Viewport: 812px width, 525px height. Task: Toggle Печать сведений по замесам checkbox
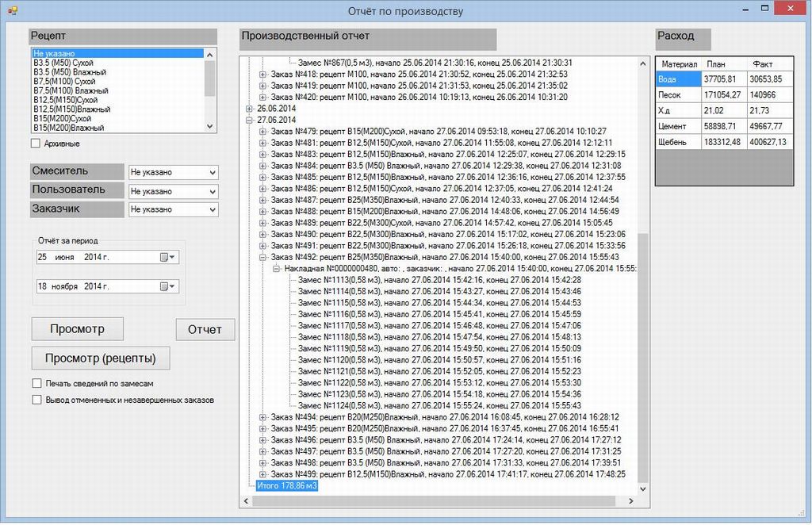pos(36,384)
